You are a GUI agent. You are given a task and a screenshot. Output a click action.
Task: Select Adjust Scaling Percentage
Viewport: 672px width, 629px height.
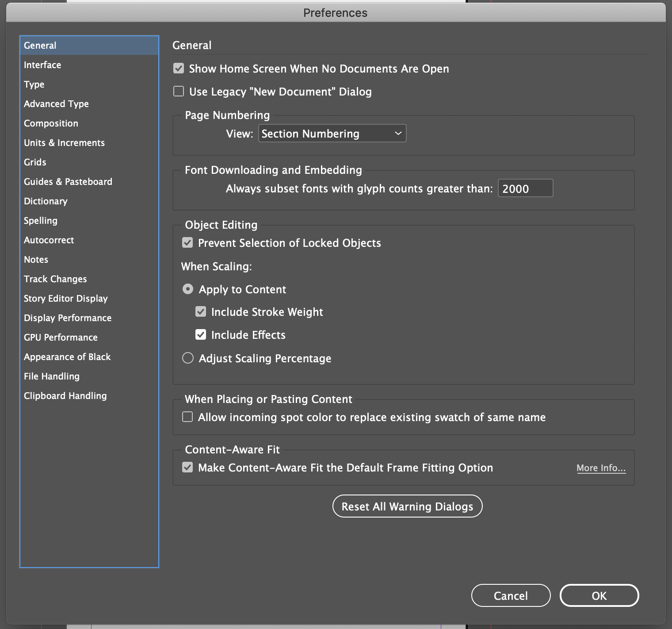click(187, 358)
